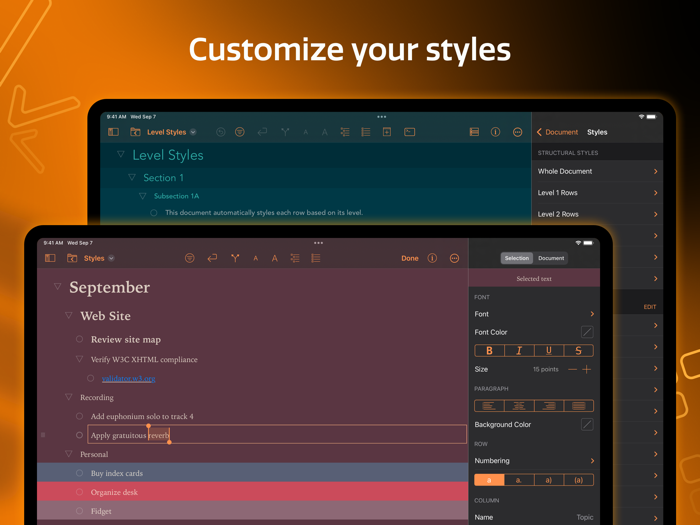Decrease font size with minus
Viewport: 700px width, 525px height.
point(573,369)
